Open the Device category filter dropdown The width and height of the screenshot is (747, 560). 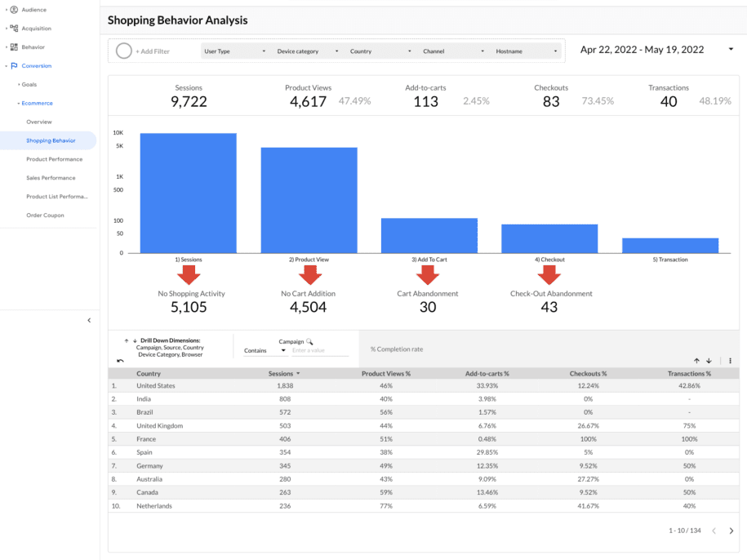tap(308, 51)
